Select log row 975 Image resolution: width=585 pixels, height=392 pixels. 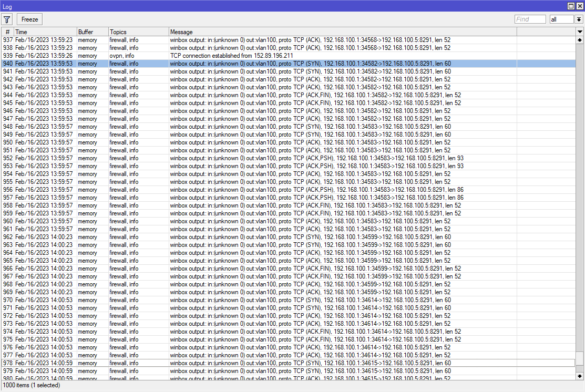pyautogui.click(x=289, y=339)
